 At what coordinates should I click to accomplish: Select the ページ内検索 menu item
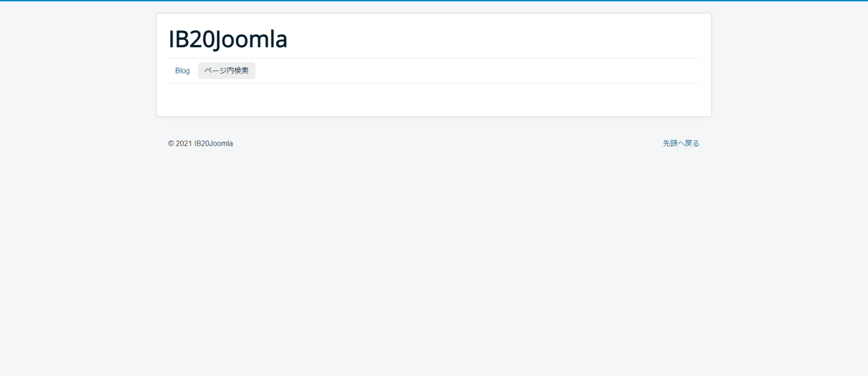click(x=227, y=71)
